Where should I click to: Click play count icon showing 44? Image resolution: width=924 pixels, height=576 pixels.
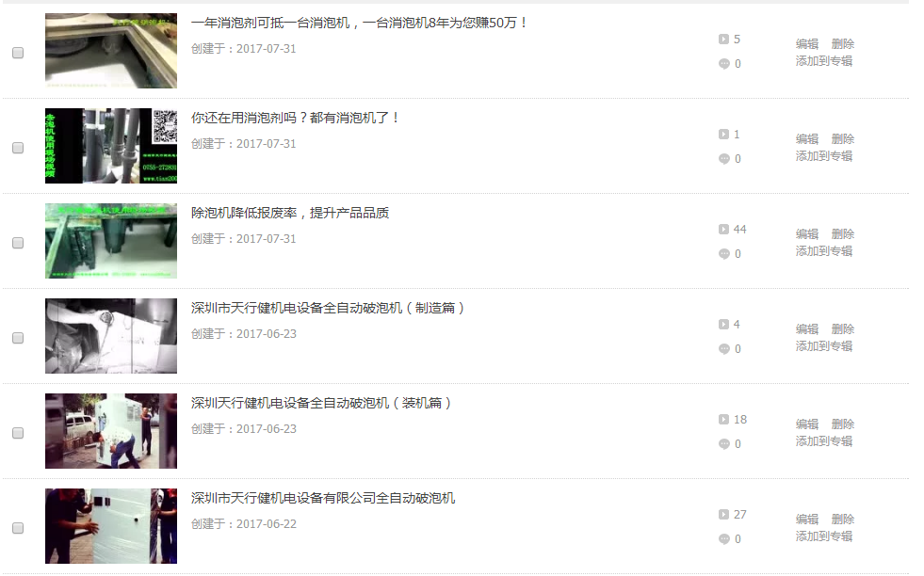pyautogui.click(x=723, y=229)
